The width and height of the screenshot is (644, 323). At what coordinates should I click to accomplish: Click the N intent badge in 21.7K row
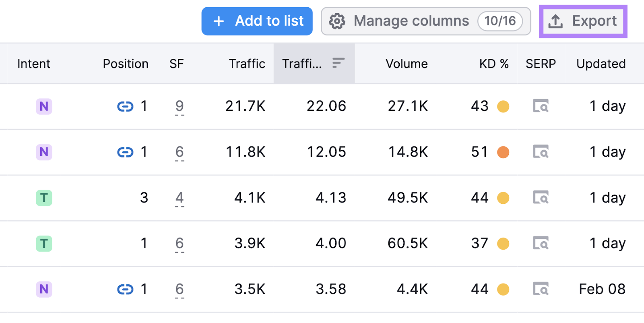coord(44,106)
